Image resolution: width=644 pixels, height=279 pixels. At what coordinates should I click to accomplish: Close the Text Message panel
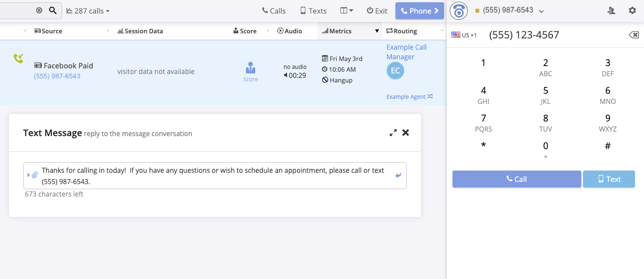pyautogui.click(x=406, y=133)
